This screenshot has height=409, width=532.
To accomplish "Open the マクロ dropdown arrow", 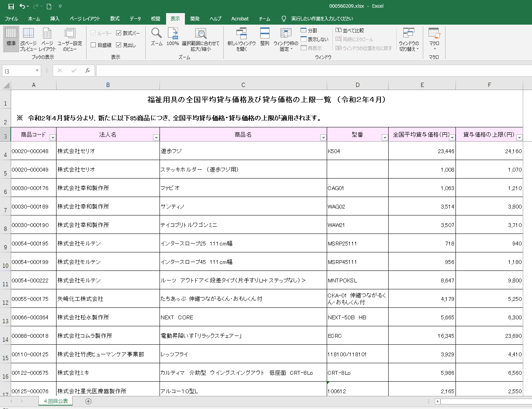I will (x=435, y=48).
